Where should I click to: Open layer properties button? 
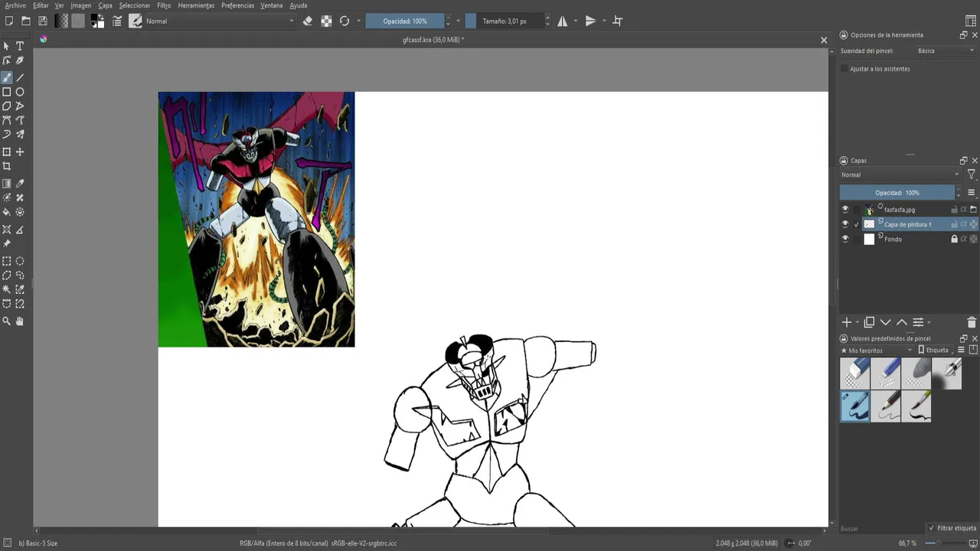(918, 323)
